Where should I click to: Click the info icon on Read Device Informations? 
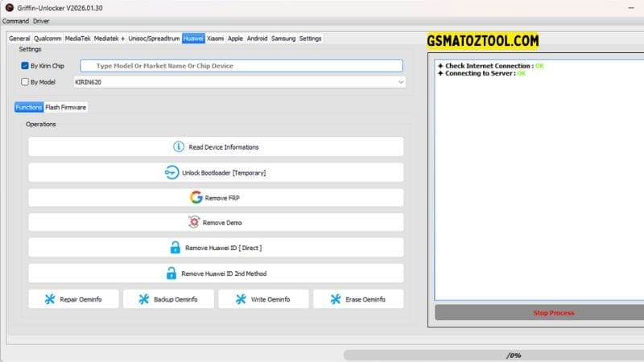(179, 146)
